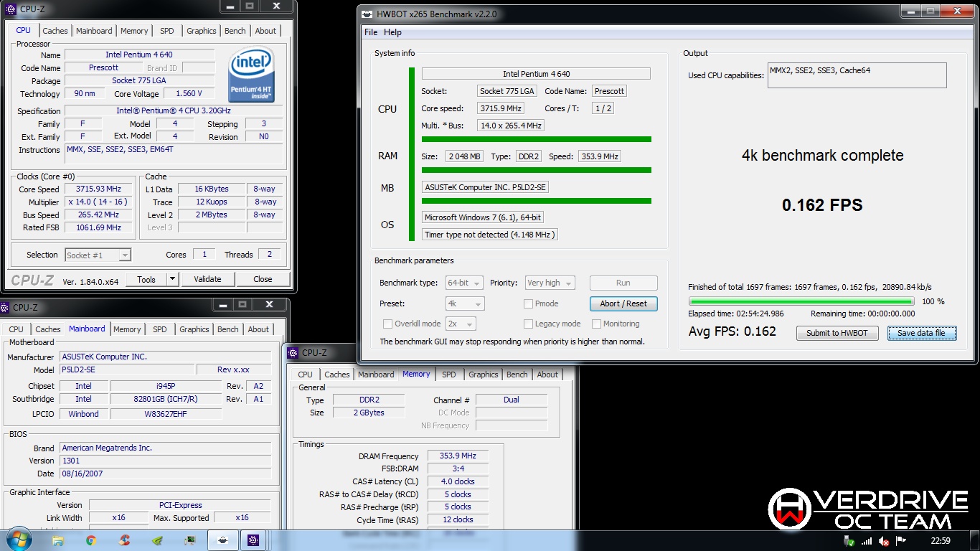The height and width of the screenshot is (551, 980).
Task: Open CCleaner from the taskbar
Action: (124, 540)
